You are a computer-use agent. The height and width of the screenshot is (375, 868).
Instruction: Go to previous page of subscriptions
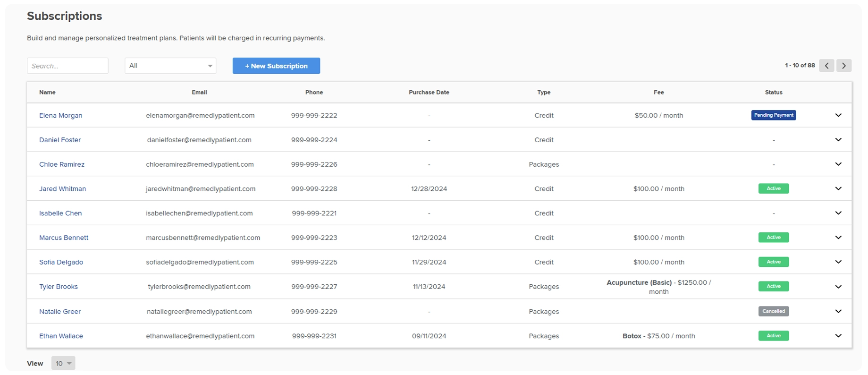pyautogui.click(x=826, y=66)
